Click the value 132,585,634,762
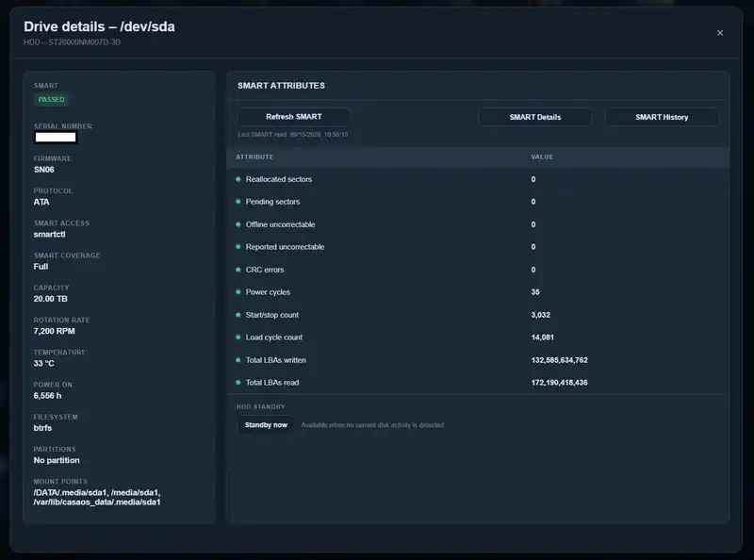The image size is (754, 560). tap(559, 360)
